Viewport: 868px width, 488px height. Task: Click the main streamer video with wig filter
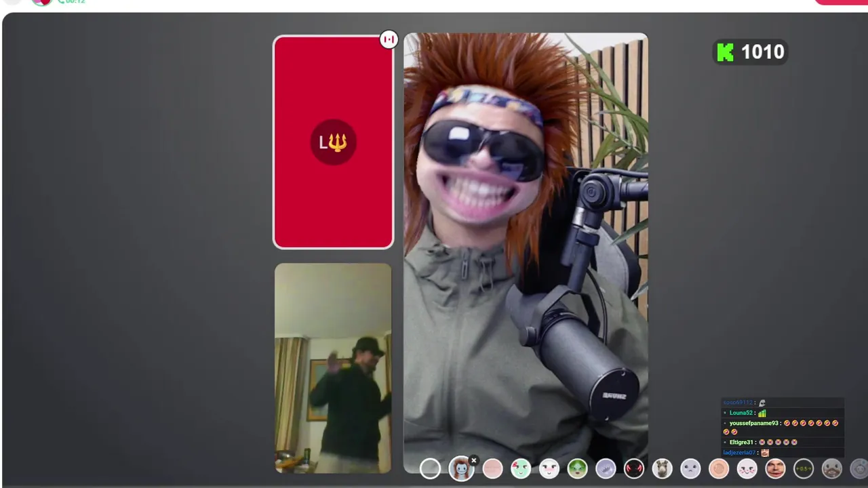point(526,252)
